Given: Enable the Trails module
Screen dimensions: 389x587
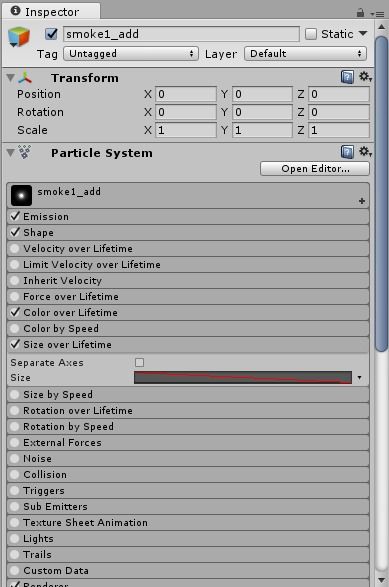Looking at the screenshot, I should (x=15, y=554).
